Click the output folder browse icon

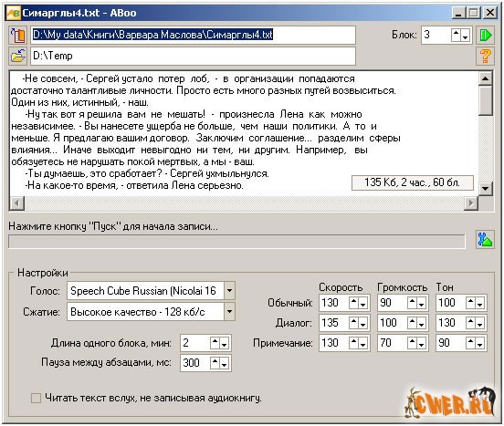[x=17, y=56]
